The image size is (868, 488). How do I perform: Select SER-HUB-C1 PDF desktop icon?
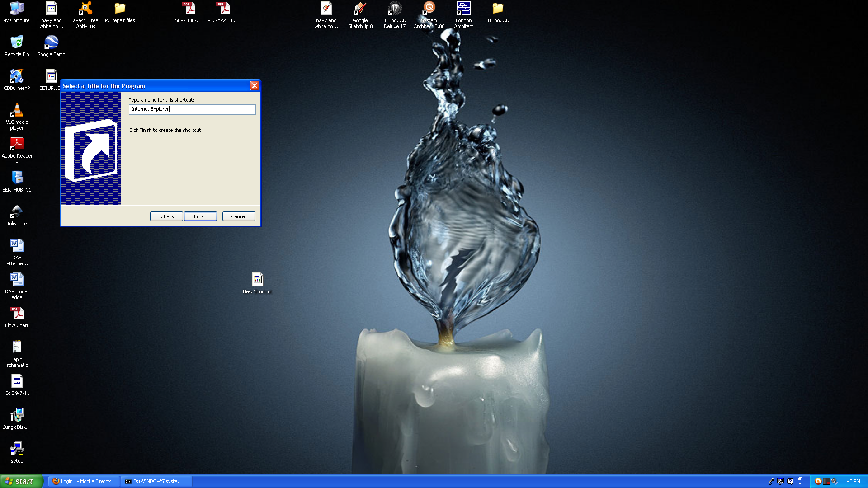[189, 12]
